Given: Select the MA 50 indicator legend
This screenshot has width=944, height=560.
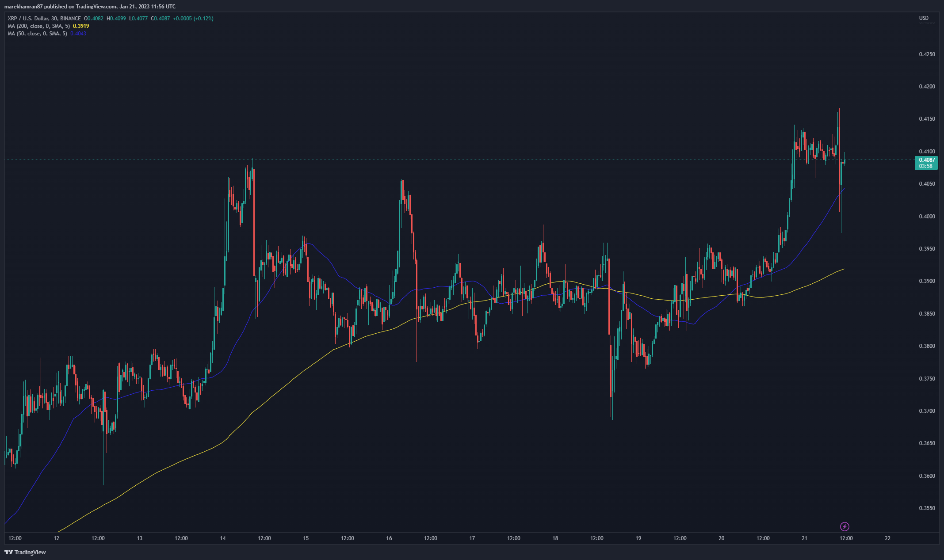Looking at the screenshot, I should (37, 34).
